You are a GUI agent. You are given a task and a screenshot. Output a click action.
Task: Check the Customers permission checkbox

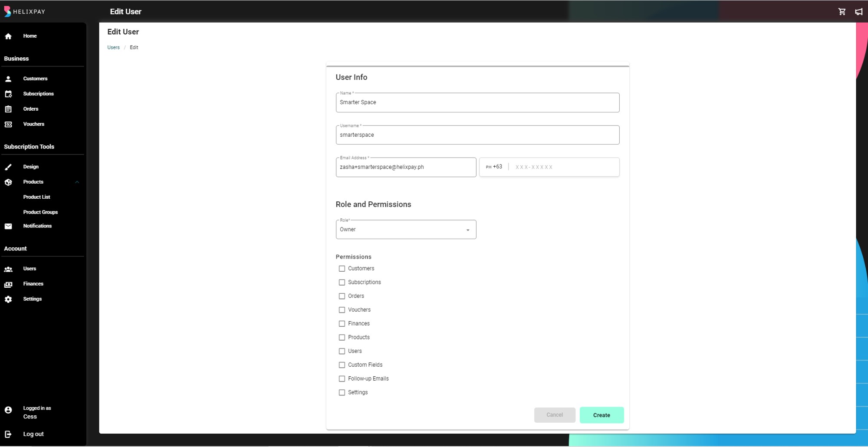pos(342,269)
